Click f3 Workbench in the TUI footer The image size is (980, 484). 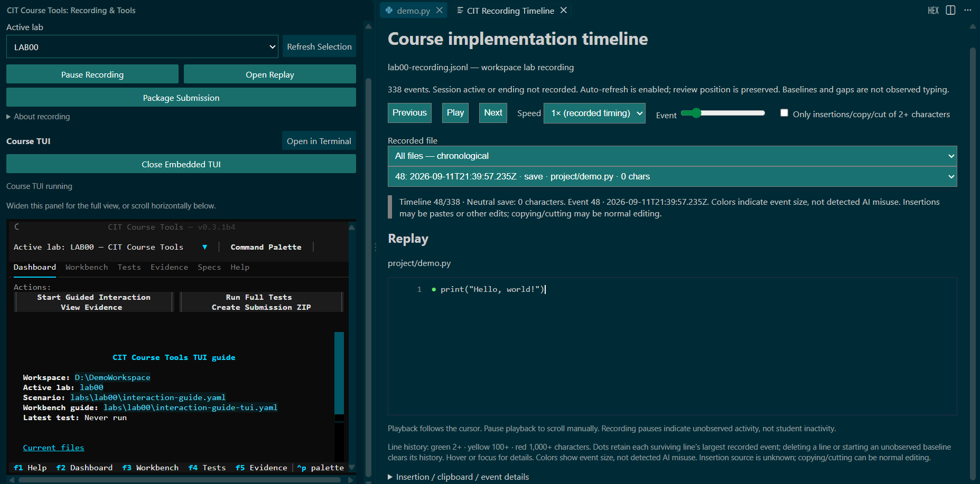click(x=151, y=468)
